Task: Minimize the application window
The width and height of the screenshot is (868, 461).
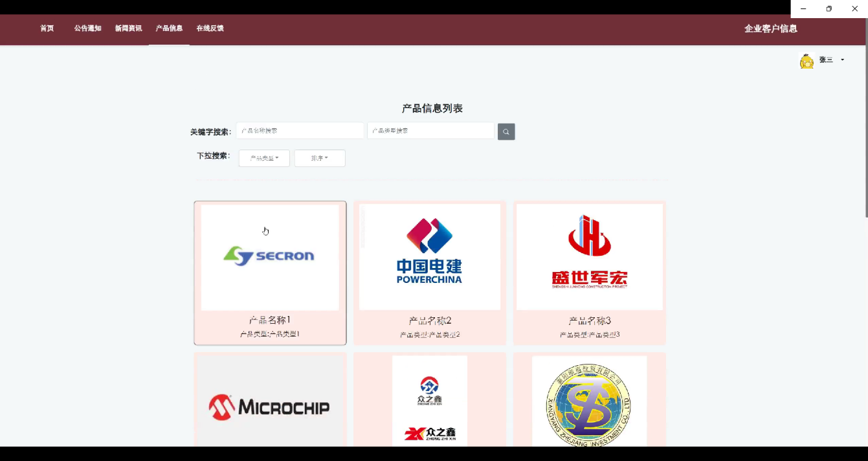Action: point(803,8)
